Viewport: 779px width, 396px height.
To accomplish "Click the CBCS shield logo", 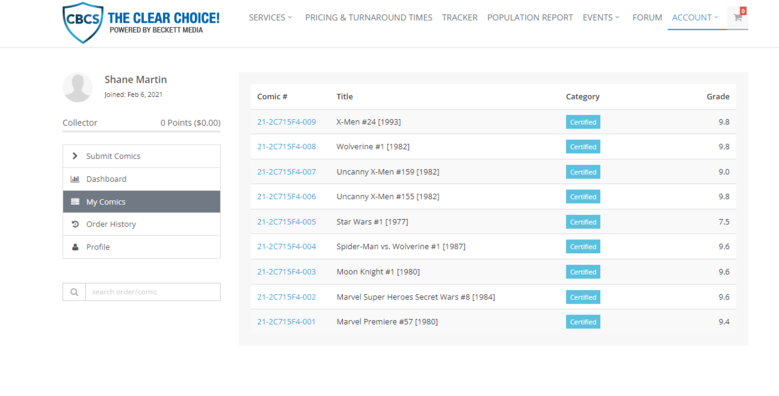I will click(x=83, y=22).
